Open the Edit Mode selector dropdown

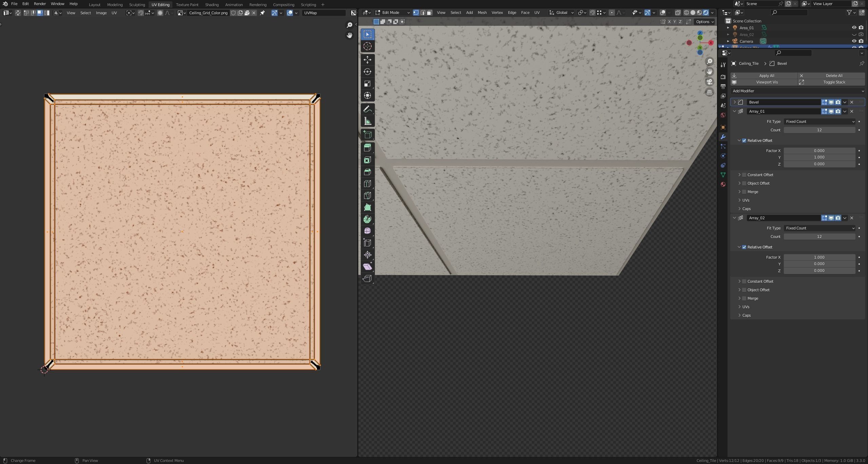(x=393, y=13)
